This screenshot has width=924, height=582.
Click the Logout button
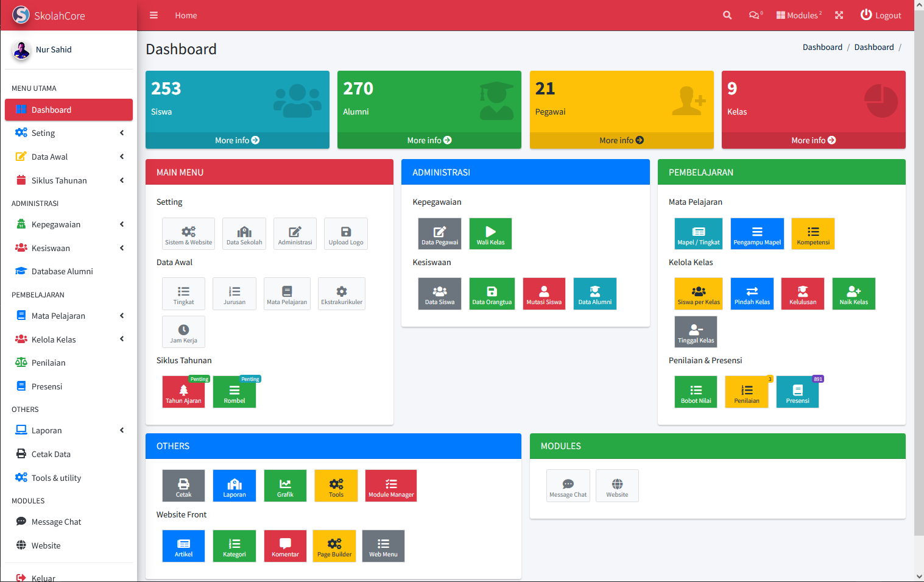880,15
